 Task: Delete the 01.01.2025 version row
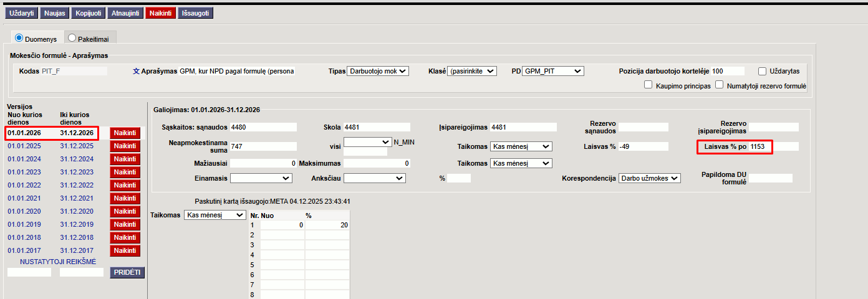[125, 146]
